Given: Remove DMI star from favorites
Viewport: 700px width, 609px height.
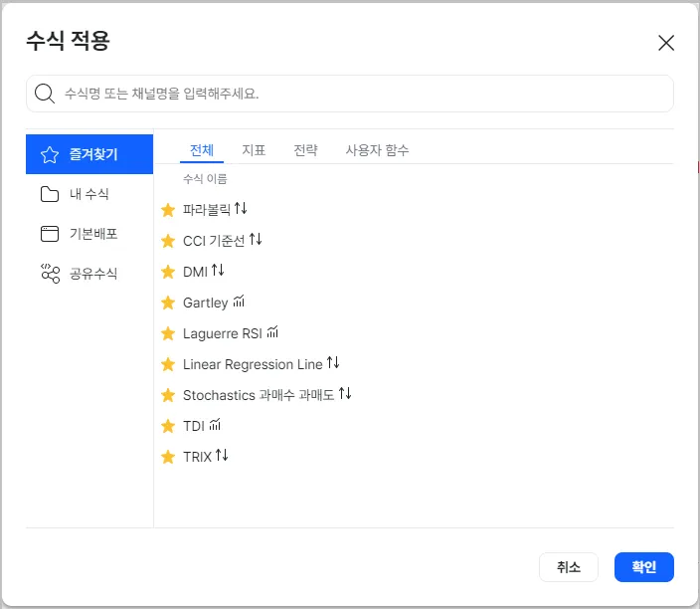Looking at the screenshot, I should coord(168,272).
